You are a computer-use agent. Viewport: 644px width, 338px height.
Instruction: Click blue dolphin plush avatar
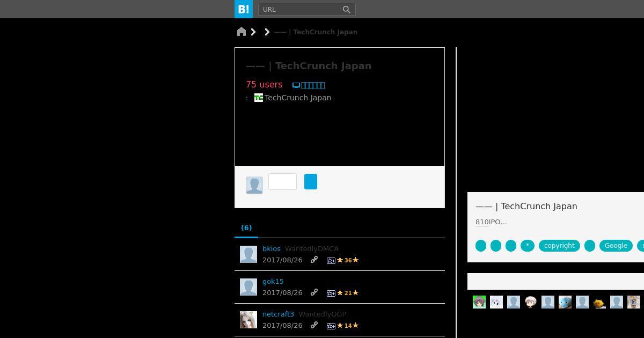565,302
